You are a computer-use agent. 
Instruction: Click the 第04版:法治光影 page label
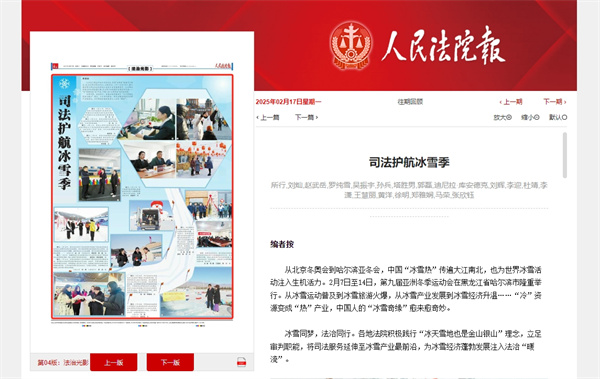point(63,362)
